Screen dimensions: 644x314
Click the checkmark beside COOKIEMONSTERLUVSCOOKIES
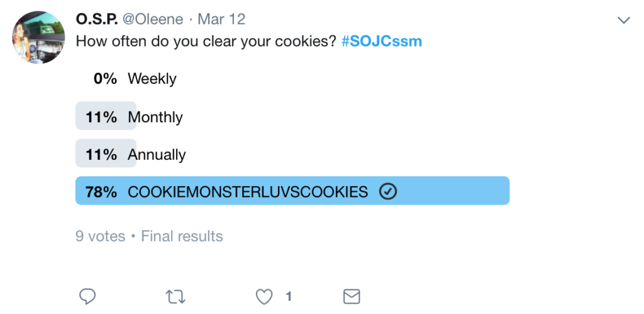coord(388,191)
